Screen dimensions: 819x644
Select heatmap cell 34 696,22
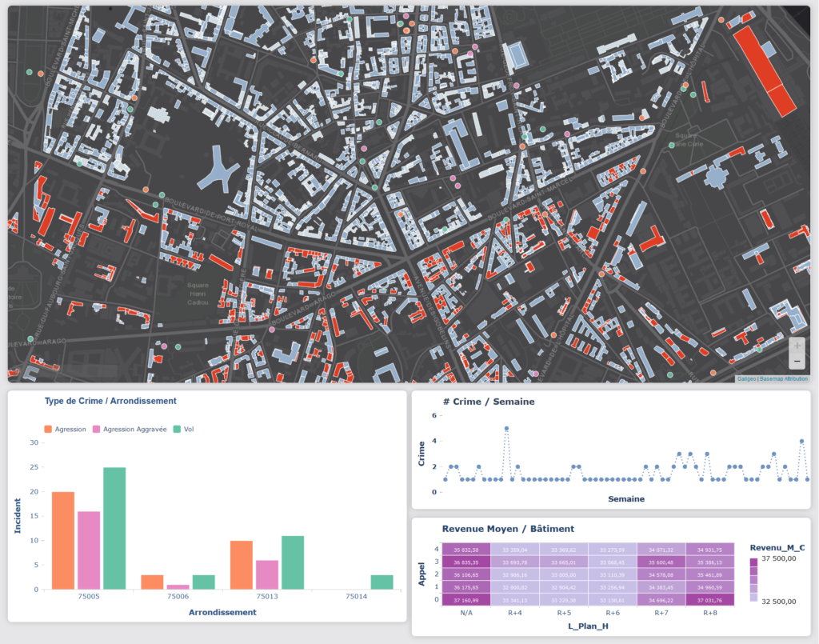pos(661,600)
